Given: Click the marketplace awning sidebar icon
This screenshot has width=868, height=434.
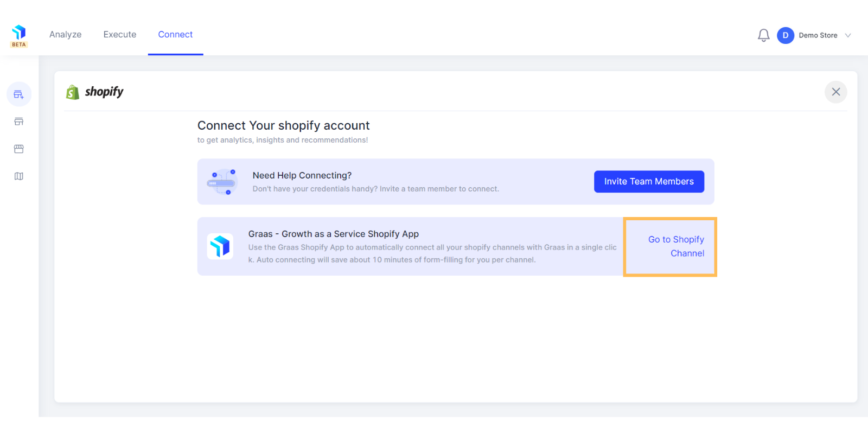Looking at the screenshot, I should 19,149.
